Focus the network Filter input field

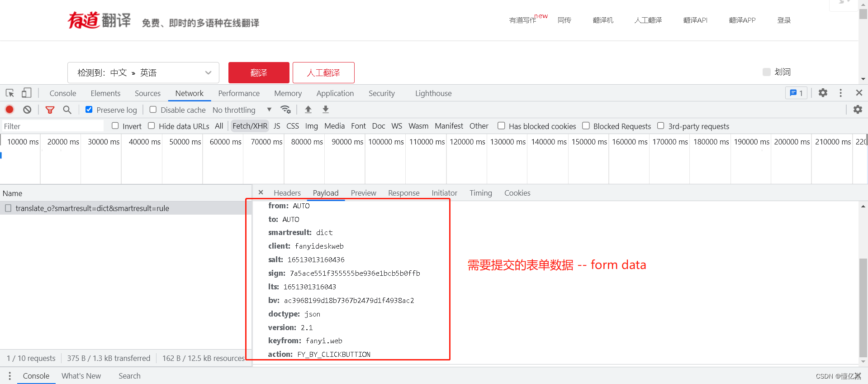click(52, 126)
